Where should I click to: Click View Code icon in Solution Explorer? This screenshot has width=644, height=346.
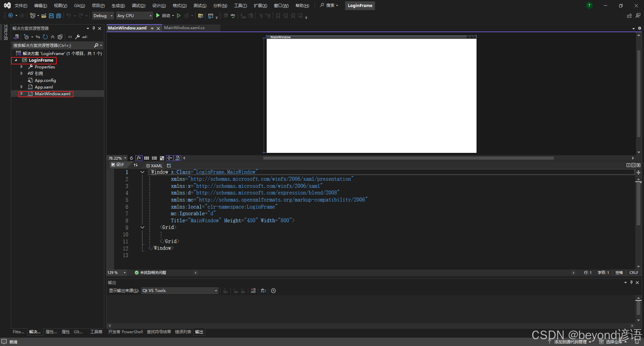(70, 37)
